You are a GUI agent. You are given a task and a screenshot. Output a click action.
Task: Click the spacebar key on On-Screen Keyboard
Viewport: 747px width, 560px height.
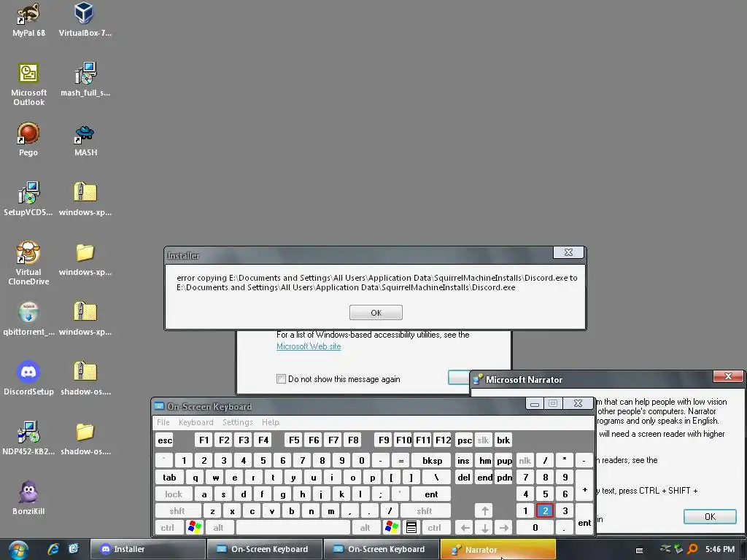tap(293, 528)
